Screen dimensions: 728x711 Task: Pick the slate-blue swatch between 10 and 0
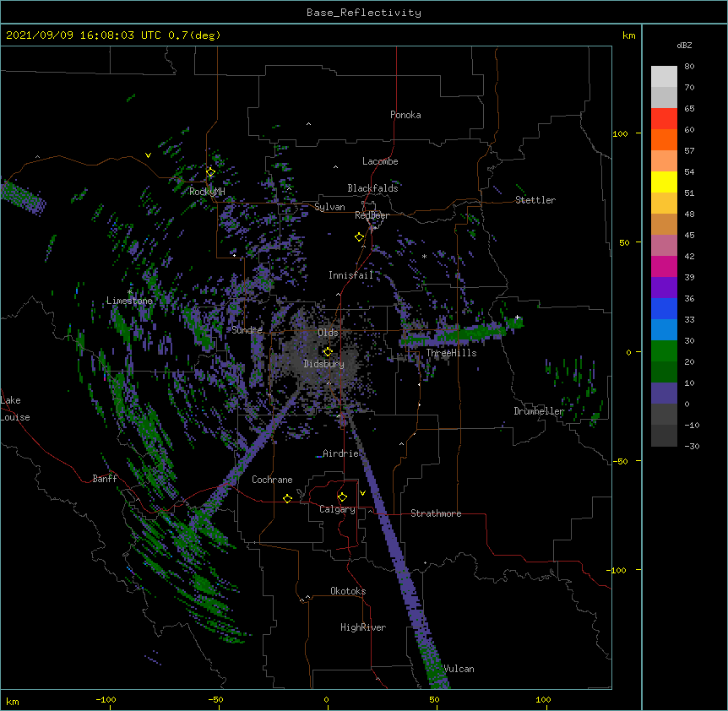click(x=664, y=393)
